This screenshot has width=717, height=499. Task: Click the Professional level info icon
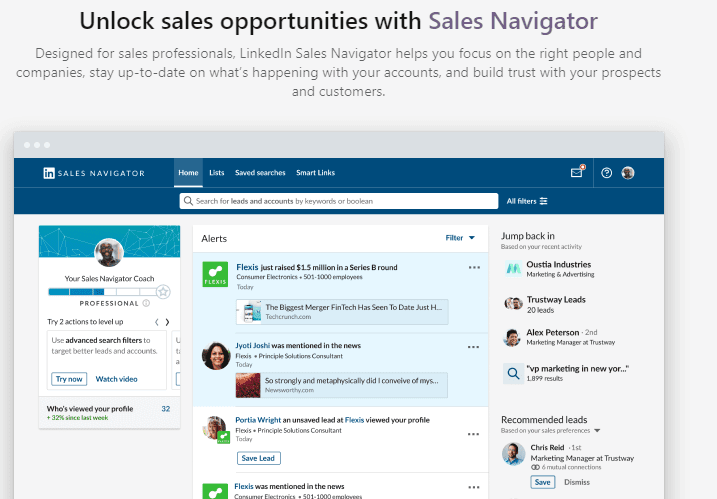[146, 303]
